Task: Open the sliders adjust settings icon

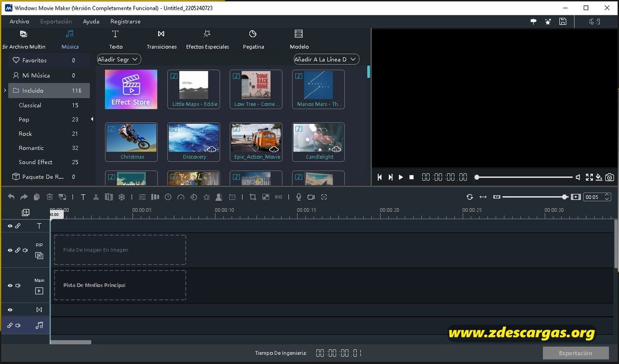Action: 142,197
